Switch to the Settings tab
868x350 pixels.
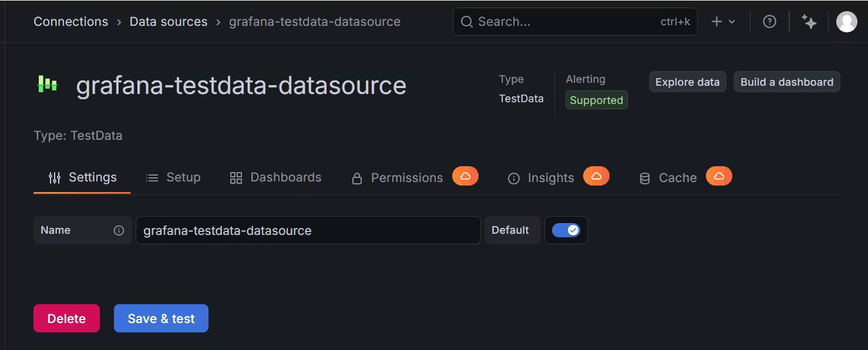82,178
